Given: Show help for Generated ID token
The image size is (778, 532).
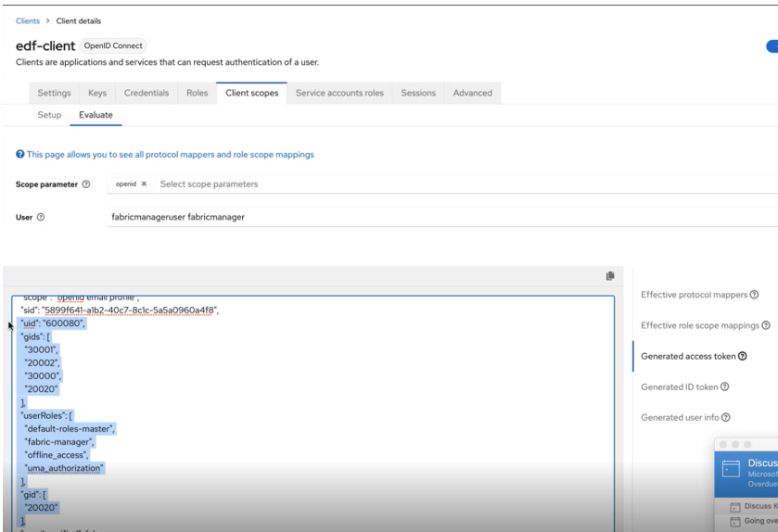Looking at the screenshot, I should click(x=724, y=386).
